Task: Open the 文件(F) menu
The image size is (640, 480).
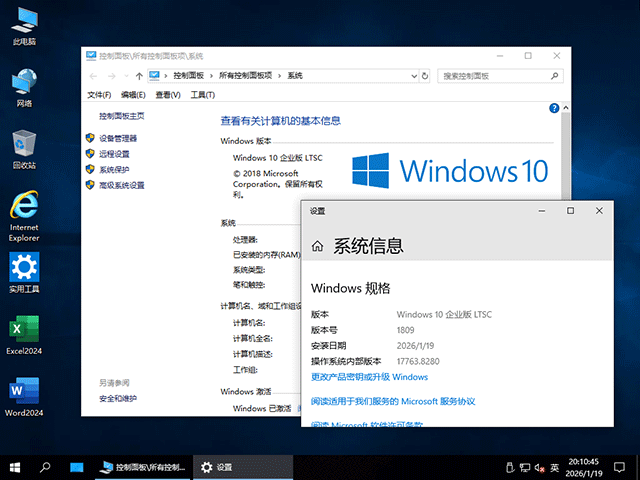Action: 99,95
